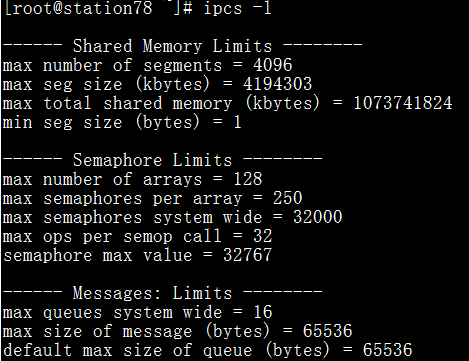Select 'max semaphores per array = 250' line
This screenshot has height=361, width=469.
(152, 198)
